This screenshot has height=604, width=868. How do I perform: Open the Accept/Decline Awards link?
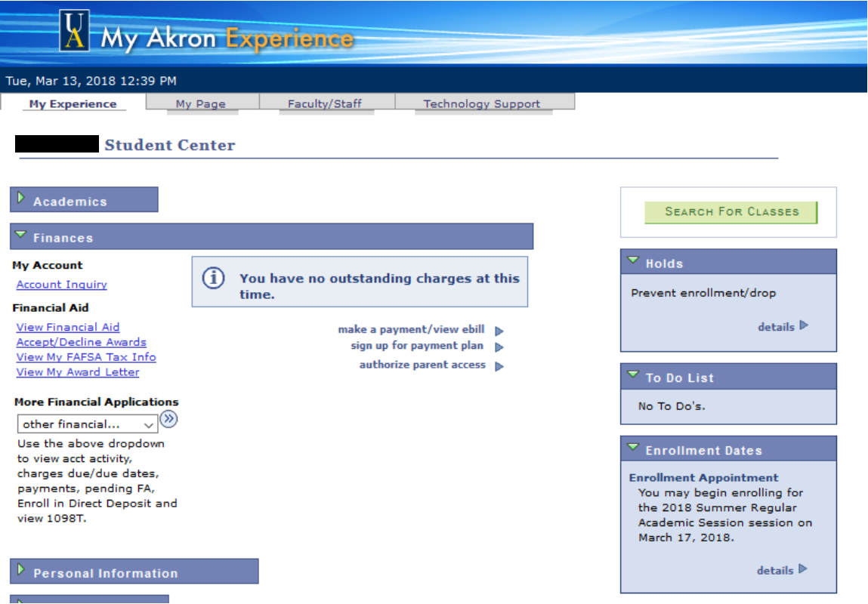(81, 342)
